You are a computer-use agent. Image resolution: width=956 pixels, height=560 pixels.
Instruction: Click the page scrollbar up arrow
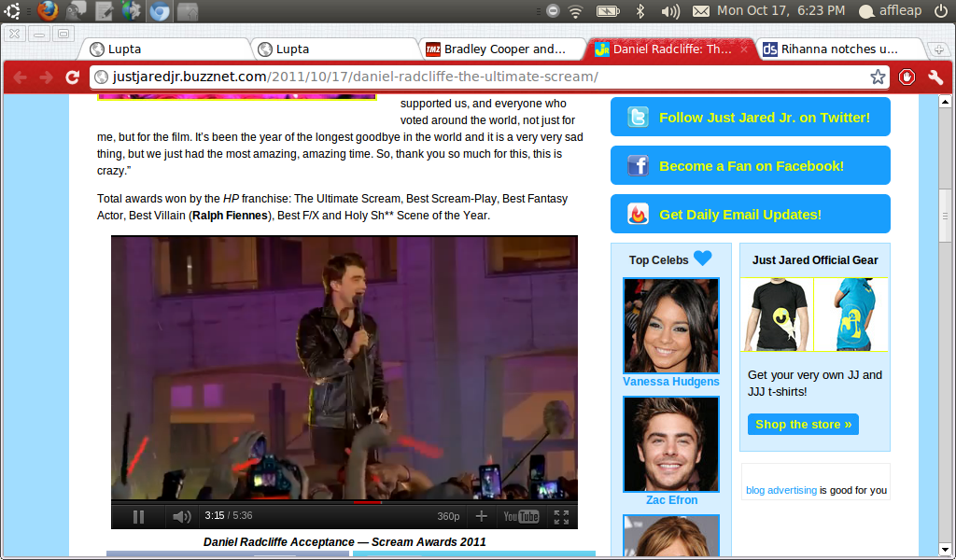pos(945,102)
